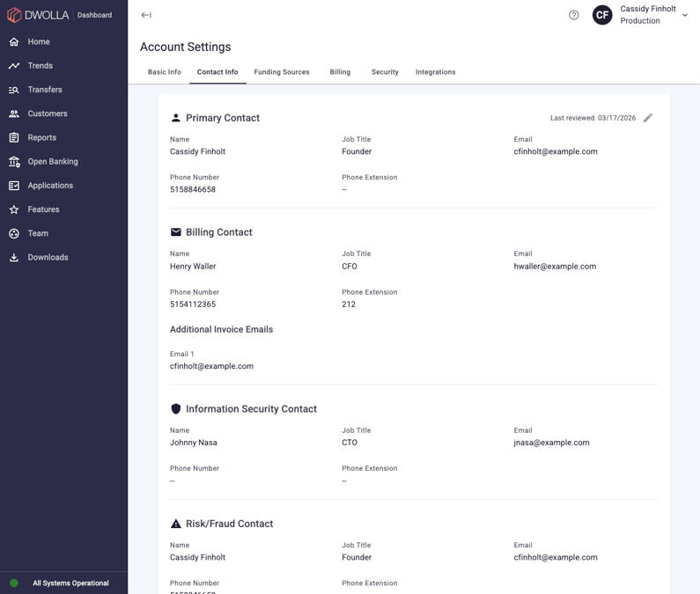Viewport: 700px width, 594px height.
Task: Click the name Henry Waller
Action: [x=193, y=267]
